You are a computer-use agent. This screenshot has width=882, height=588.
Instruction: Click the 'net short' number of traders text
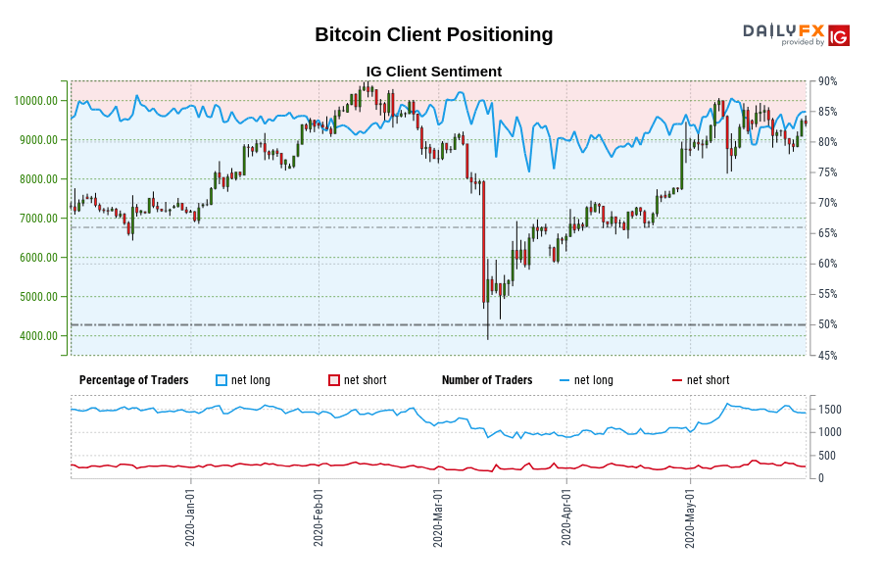pos(709,380)
